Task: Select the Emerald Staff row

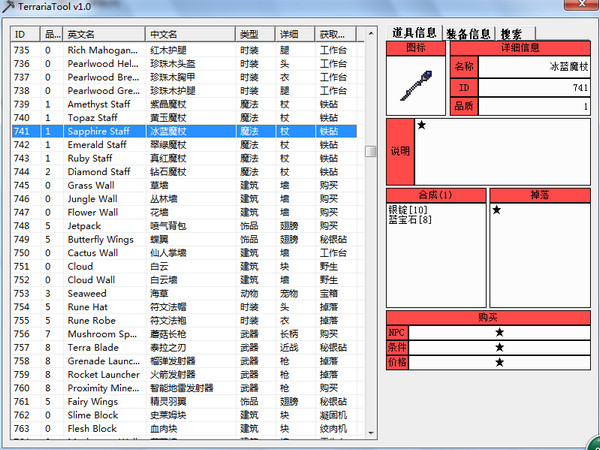Action: coord(184,145)
